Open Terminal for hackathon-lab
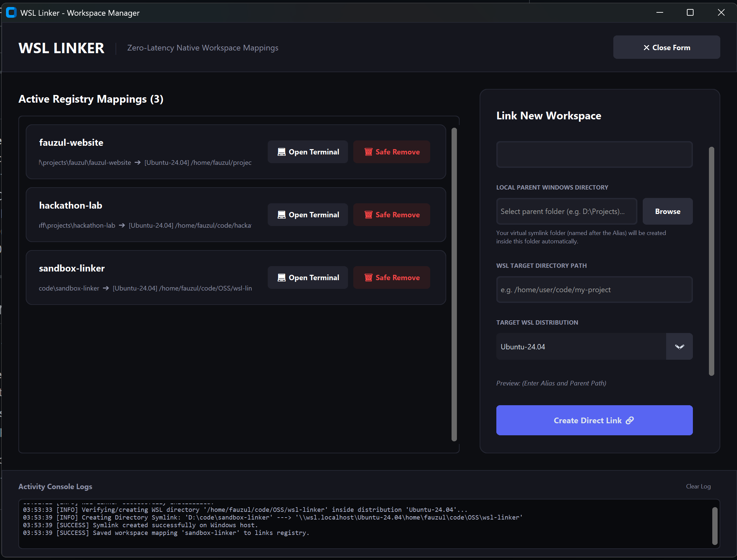 308,215
